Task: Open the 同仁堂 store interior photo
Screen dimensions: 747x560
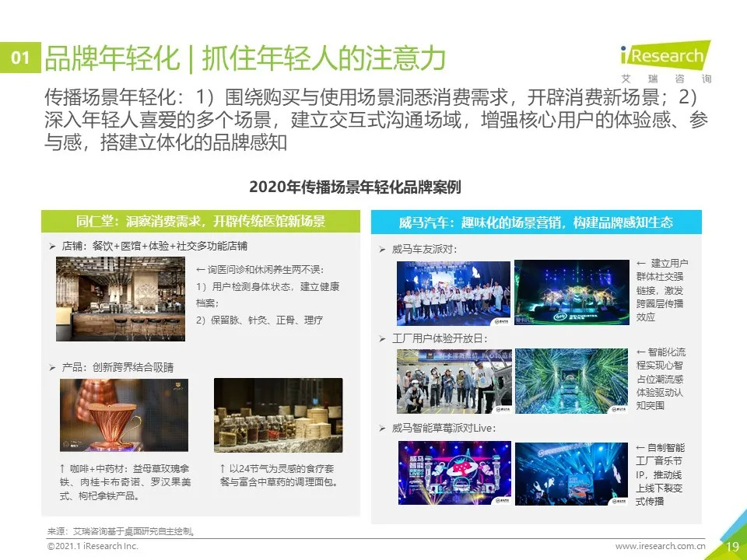Action: (x=121, y=299)
